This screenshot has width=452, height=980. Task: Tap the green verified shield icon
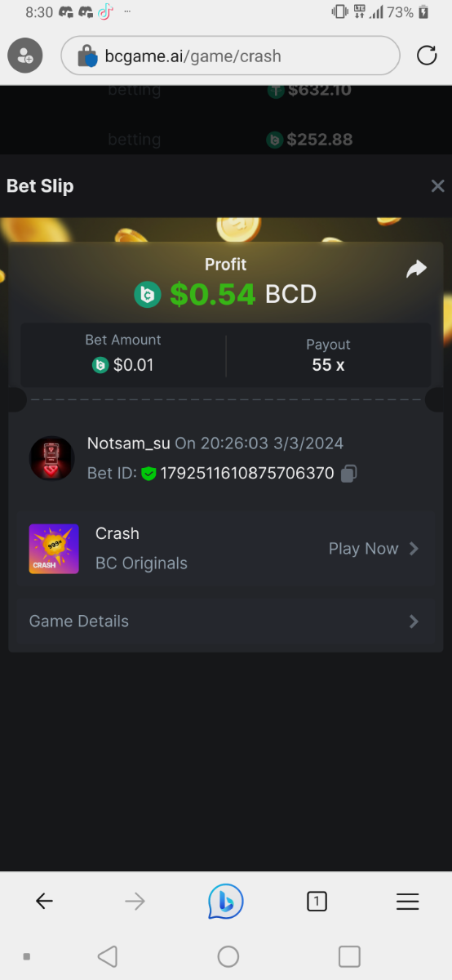pos(148,473)
